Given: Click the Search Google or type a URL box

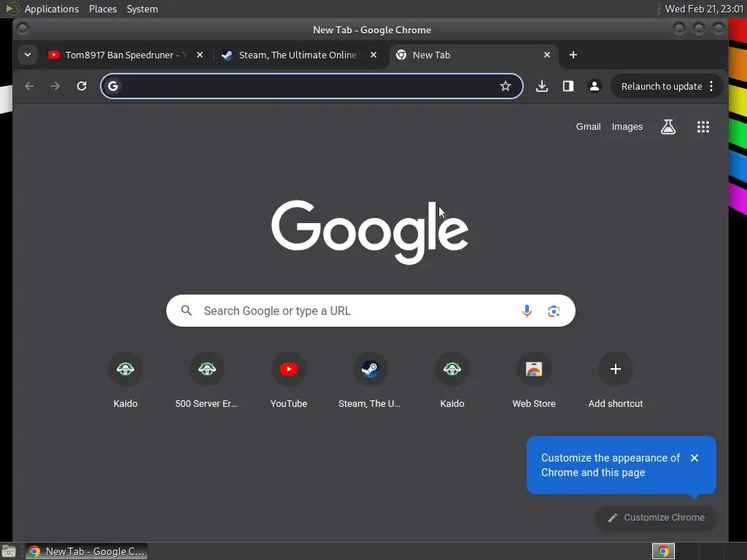Looking at the screenshot, I should pos(371,311).
